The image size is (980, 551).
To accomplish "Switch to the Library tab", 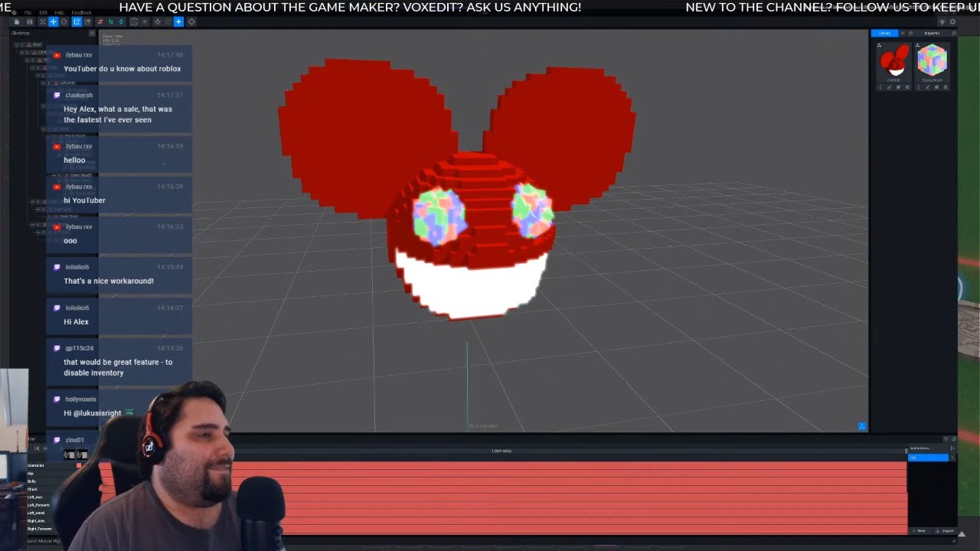I will coord(884,33).
